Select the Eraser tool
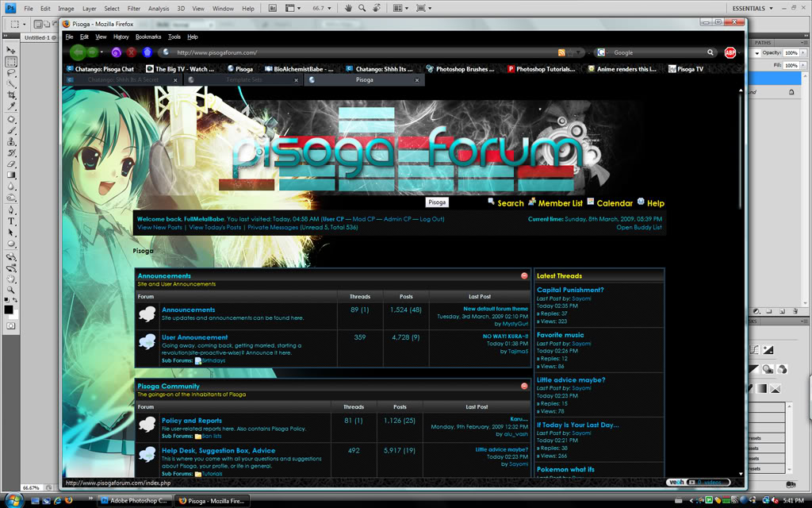The height and width of the screenshot is (508, 812). tap(11, 164)
